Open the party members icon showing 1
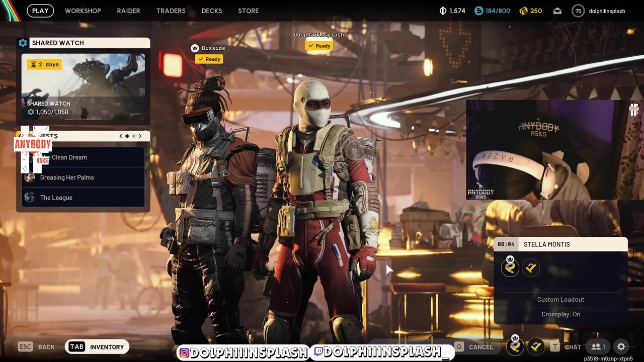Screen dimensions: 644x362 [x=598, y=347]
